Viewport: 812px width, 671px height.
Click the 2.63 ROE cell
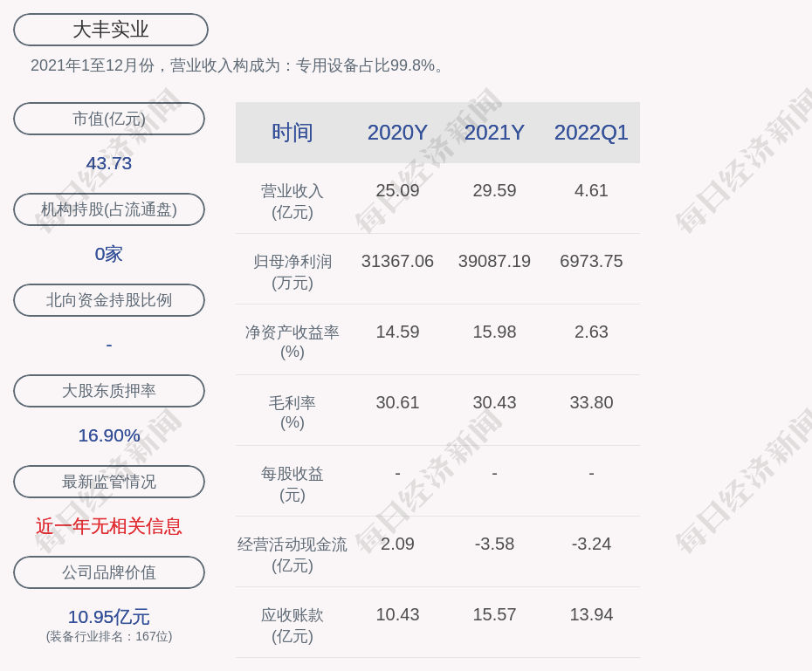click(591, 332)
